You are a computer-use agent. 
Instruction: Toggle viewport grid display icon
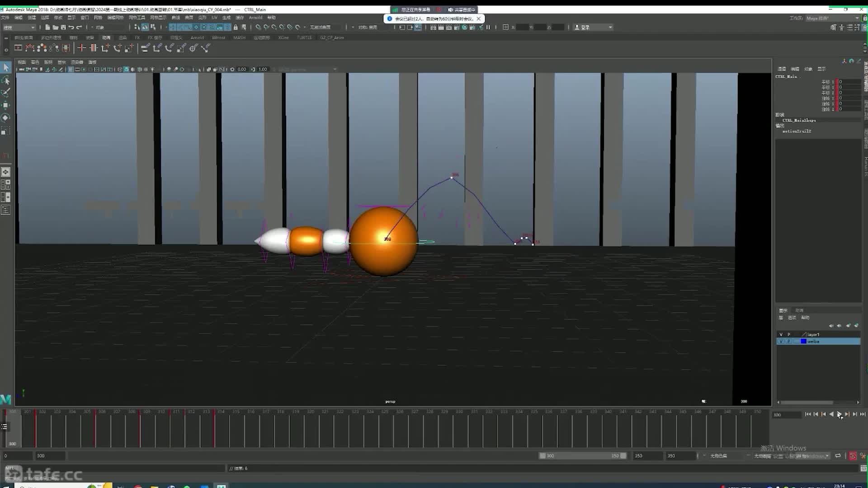point(71,70)
